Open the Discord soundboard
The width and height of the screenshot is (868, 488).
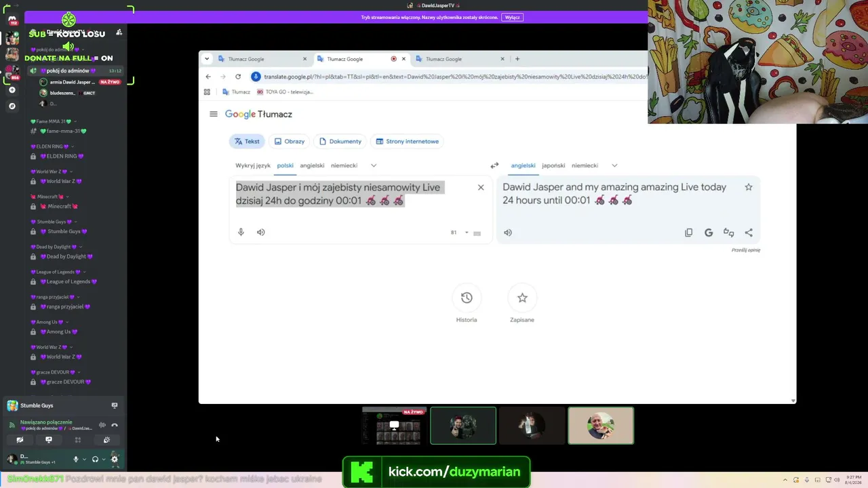click(x=106, y=440)
